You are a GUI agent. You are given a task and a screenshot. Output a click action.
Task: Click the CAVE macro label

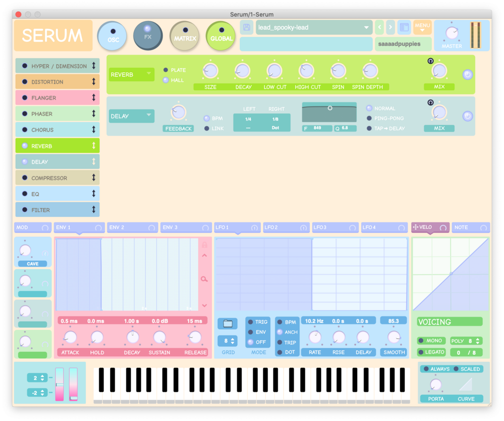click(x=33, y=264)
